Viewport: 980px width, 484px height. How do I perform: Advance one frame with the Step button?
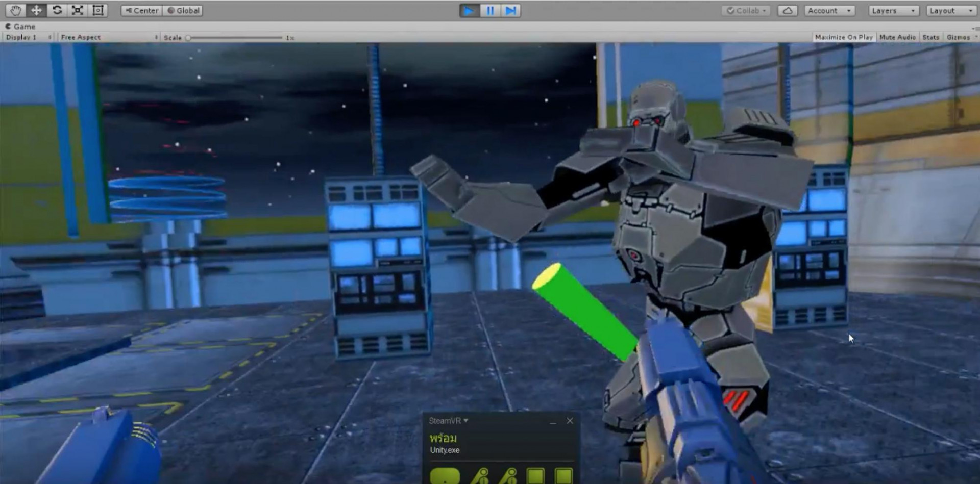[x=510, y=10]
